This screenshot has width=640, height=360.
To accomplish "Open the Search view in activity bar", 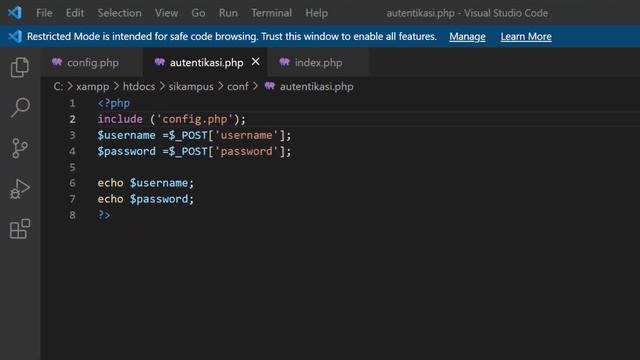I will [x=20, y=107].
